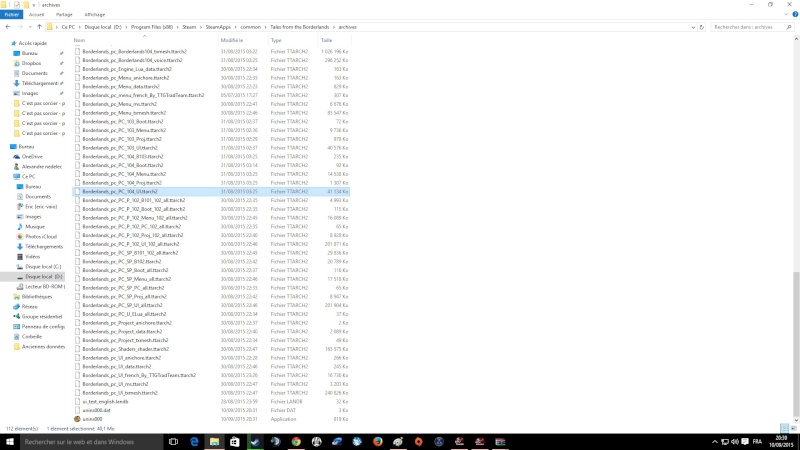
Task: Open Bibliothèques in navigation pane
Action: tap(37, 296)
